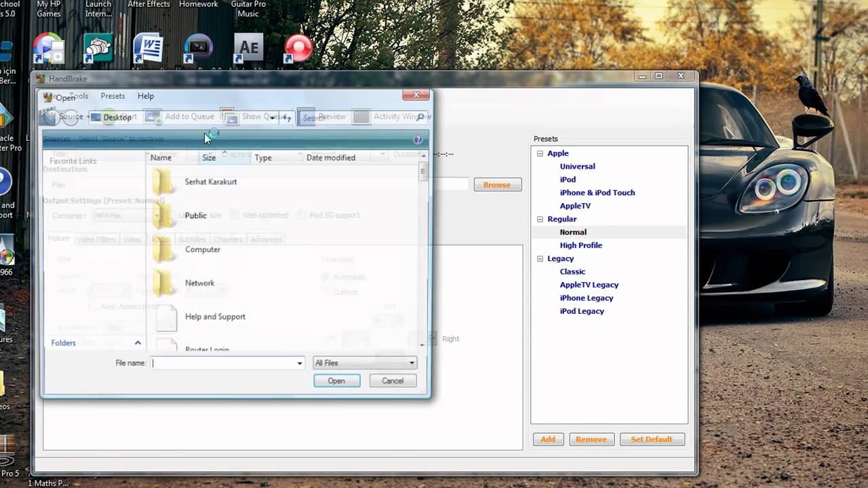Image resolution: width=868 pixels, height=488 pixels.
Task: Collapse the Regular presets group
Action: 540,220
